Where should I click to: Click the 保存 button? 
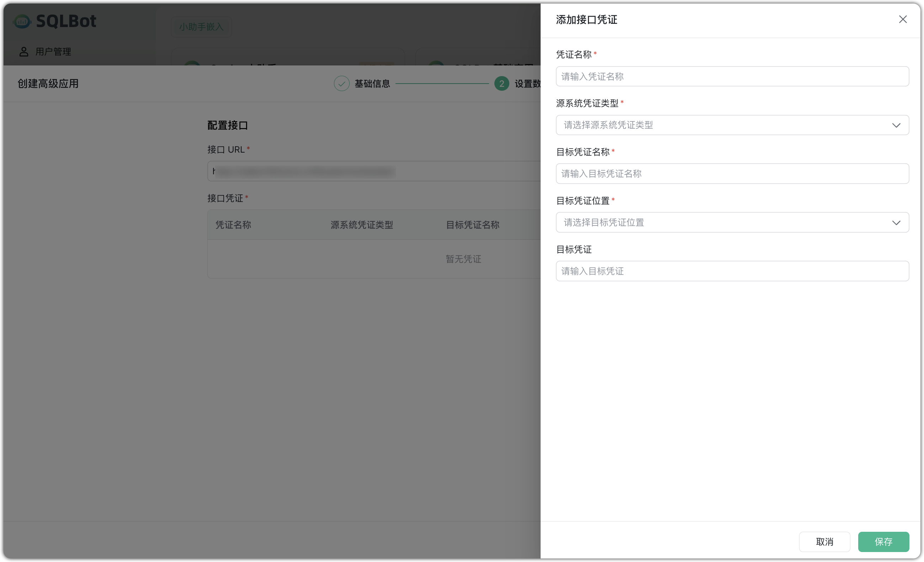(883, 541)
